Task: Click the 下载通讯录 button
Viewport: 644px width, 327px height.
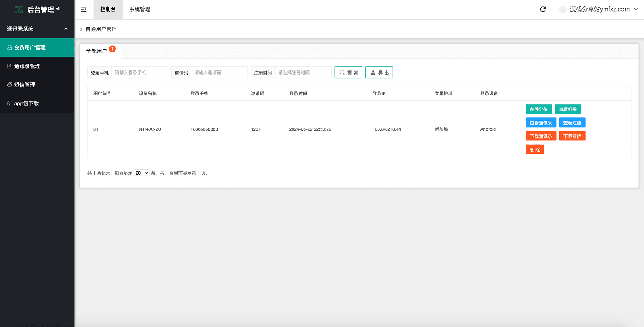Action: pyautogui.click(x=541, y=136)
